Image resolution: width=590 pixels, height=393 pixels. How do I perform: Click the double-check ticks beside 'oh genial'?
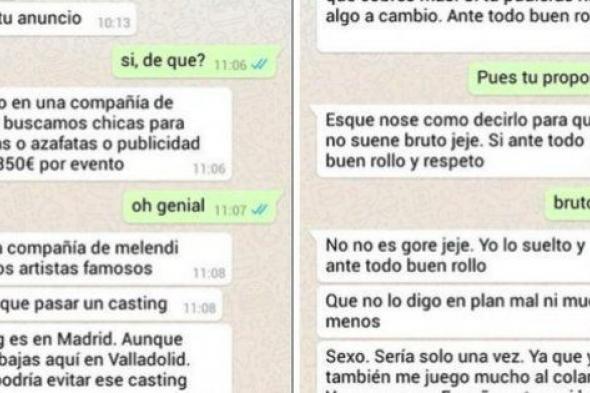point(259,209)
